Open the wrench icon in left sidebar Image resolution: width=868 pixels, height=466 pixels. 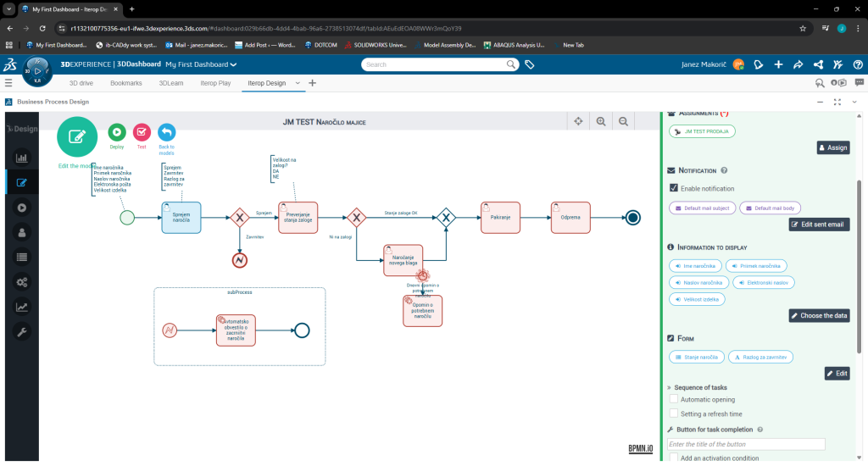[x=22, y=332]
